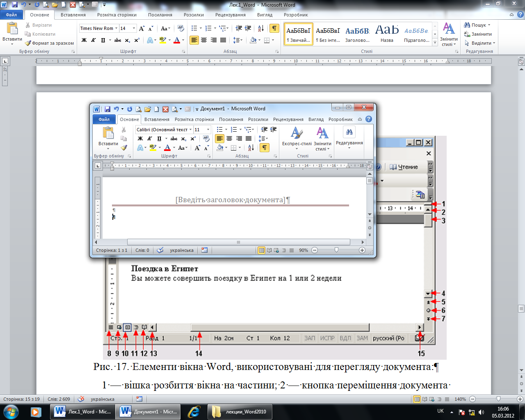Open Windows Media Player from taskbar
Screen dimensions: 525x420
[x=35, y=412]
